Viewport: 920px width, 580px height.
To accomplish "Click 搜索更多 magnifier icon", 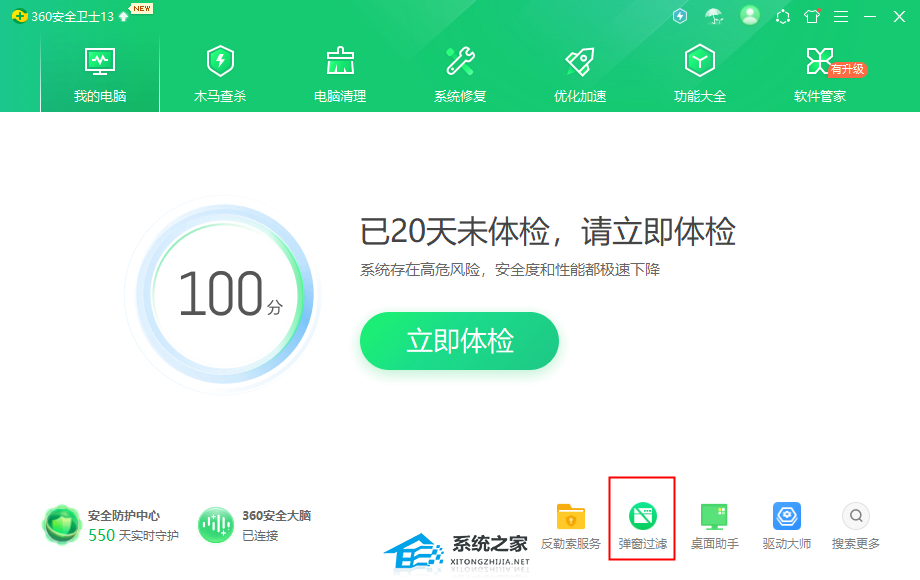I will 856,516.
